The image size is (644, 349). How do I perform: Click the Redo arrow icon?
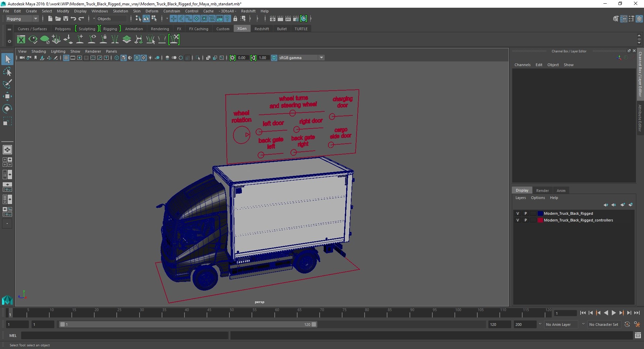[x=82, y=19]
